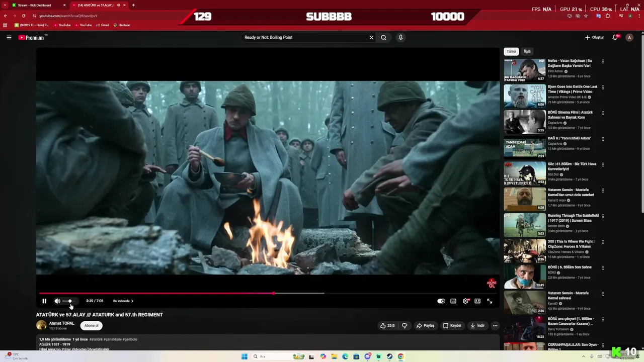Screen dimensions: 644x362
Task: Open the notifications bell
Action: tap(615, 37)
